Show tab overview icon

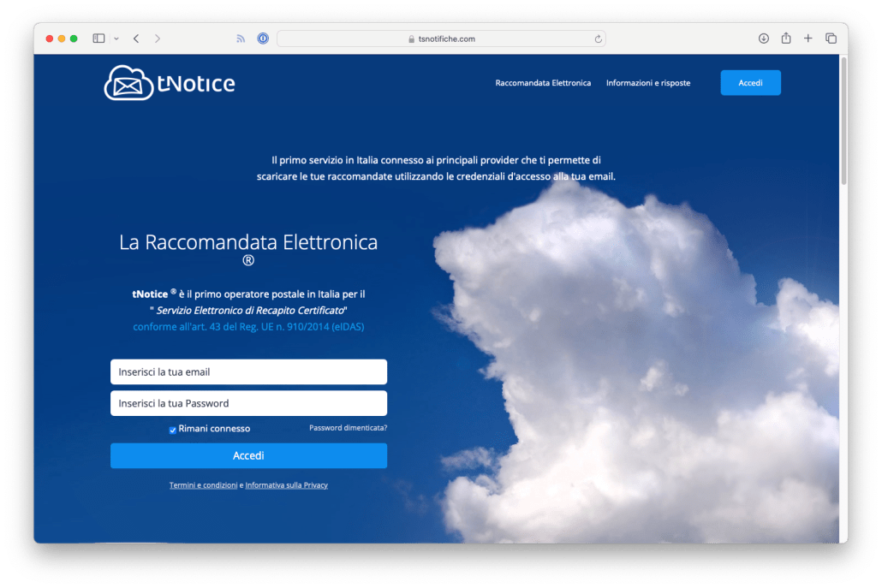[831, 39]
